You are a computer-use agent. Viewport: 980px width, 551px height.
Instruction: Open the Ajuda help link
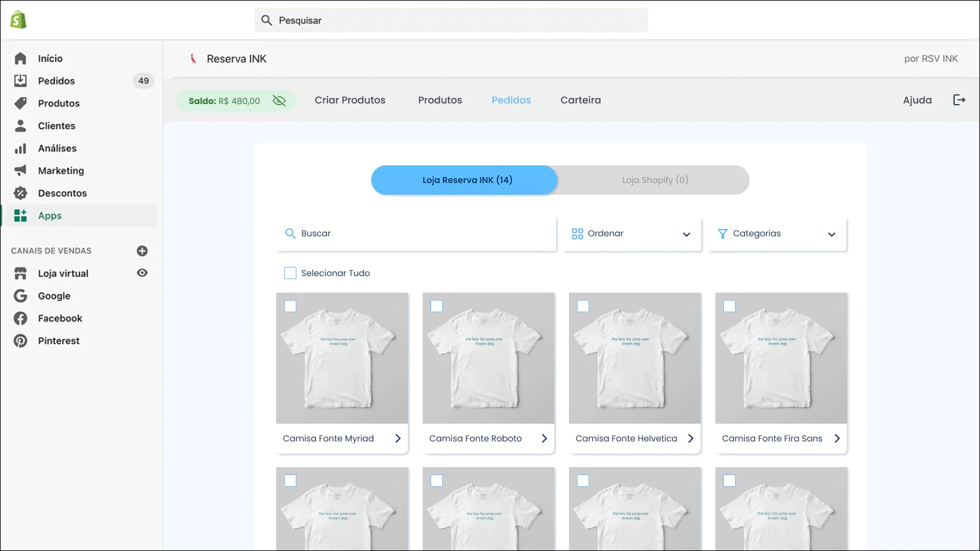tap(917, 100)
